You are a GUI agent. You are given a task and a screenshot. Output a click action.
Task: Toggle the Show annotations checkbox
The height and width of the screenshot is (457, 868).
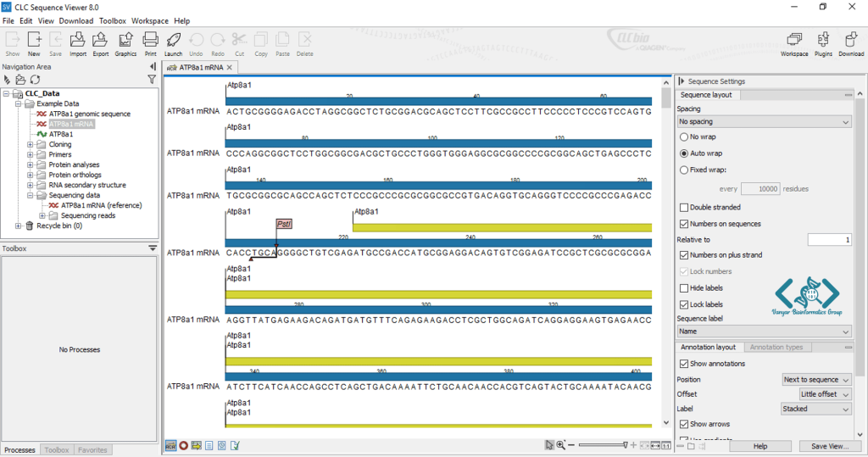coord(684,364)
